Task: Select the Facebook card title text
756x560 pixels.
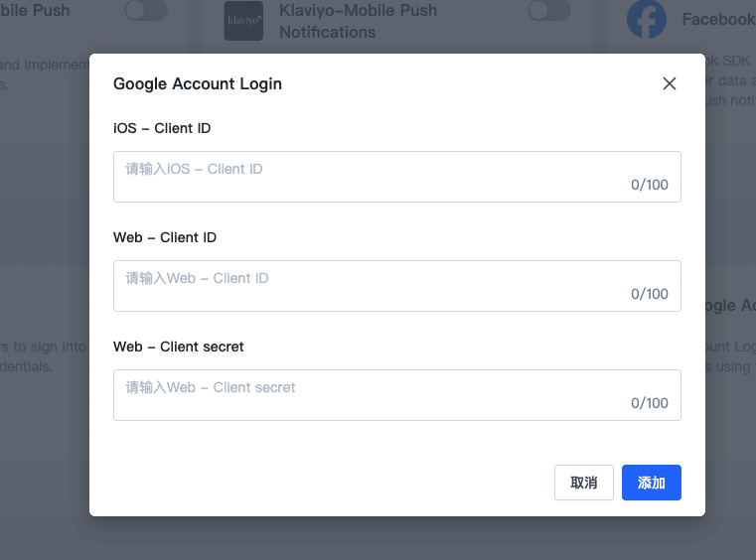Action: [x=719, y=19]
